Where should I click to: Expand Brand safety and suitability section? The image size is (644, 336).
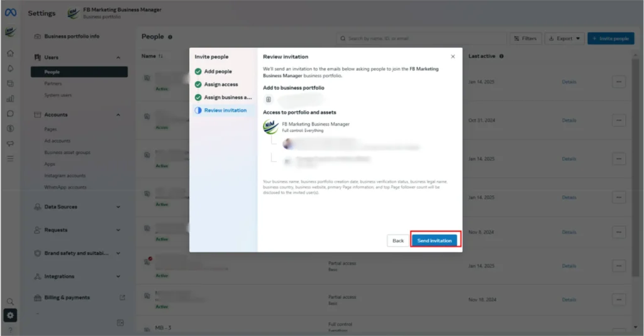118,253
